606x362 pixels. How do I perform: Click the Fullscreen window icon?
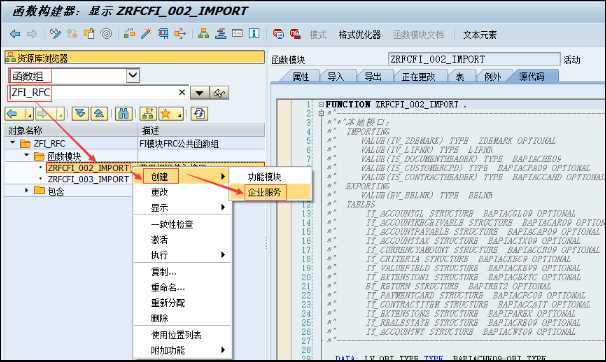pos(237,34)
